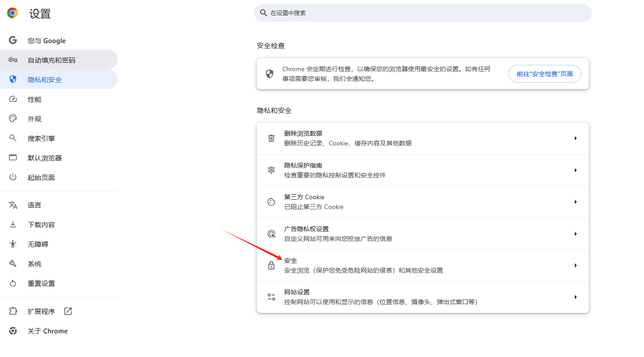Click the sliders icon for 网站设置
Image resolution: width=644 pixels, height=357 pixels.
tap(271, 297)
